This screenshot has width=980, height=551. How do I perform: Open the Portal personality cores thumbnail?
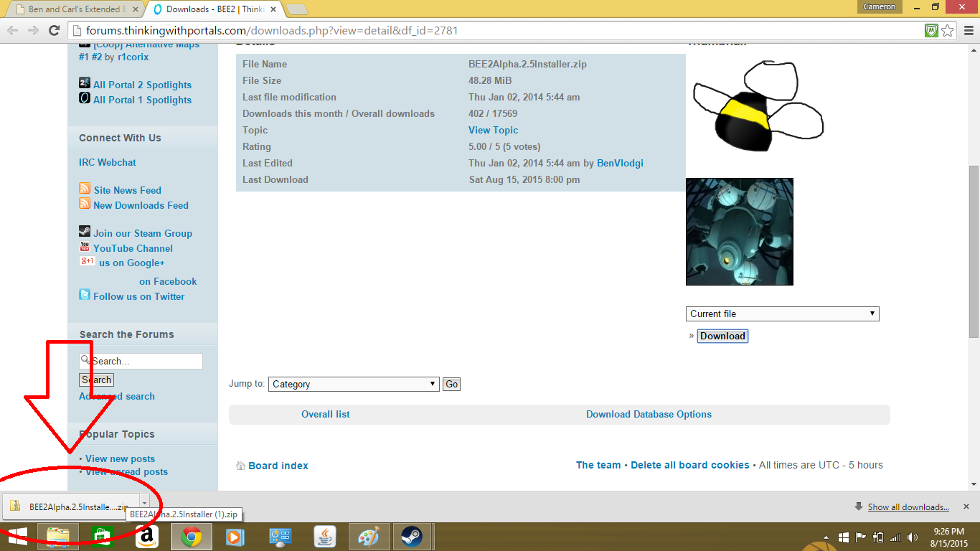(x=740, y=232)
